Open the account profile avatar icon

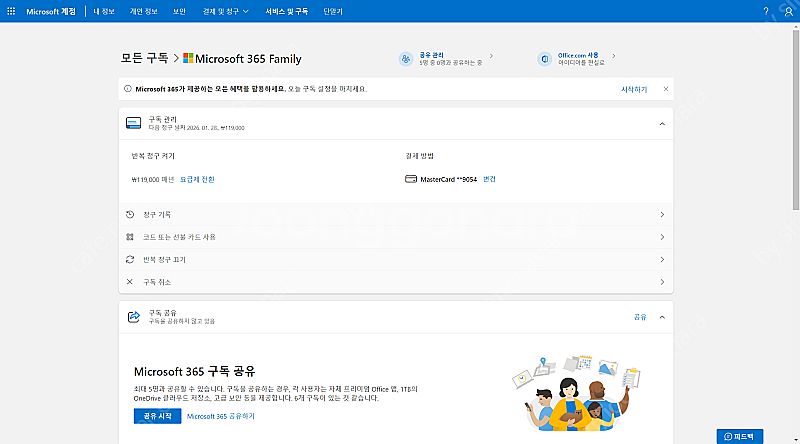788,11
